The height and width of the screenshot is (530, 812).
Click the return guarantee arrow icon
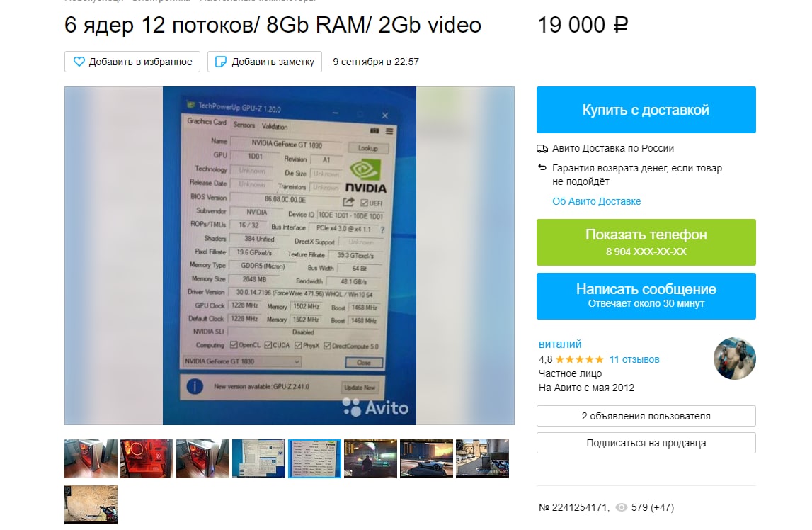click(542, 167)
